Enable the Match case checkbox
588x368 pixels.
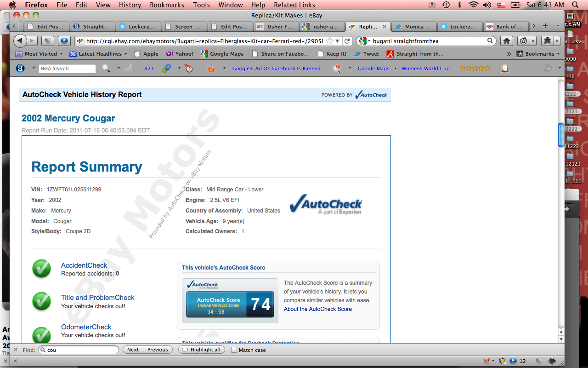point(234,350)
